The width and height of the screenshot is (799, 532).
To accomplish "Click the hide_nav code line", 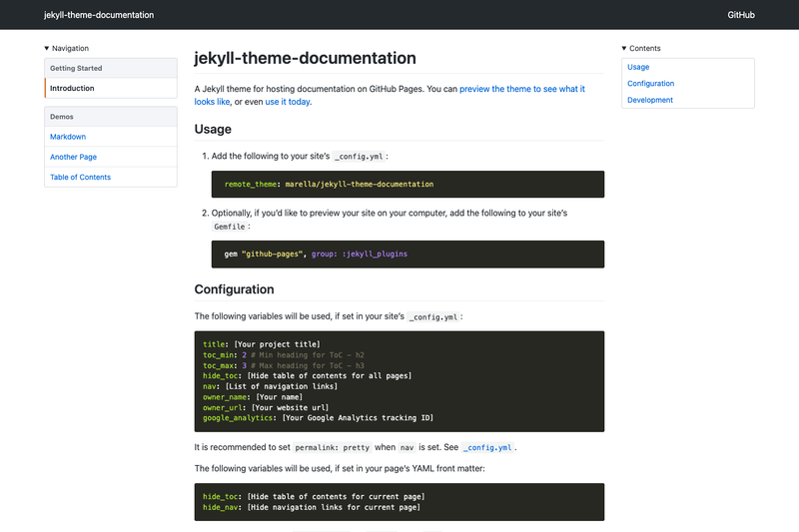I will [x=312, y=508].
